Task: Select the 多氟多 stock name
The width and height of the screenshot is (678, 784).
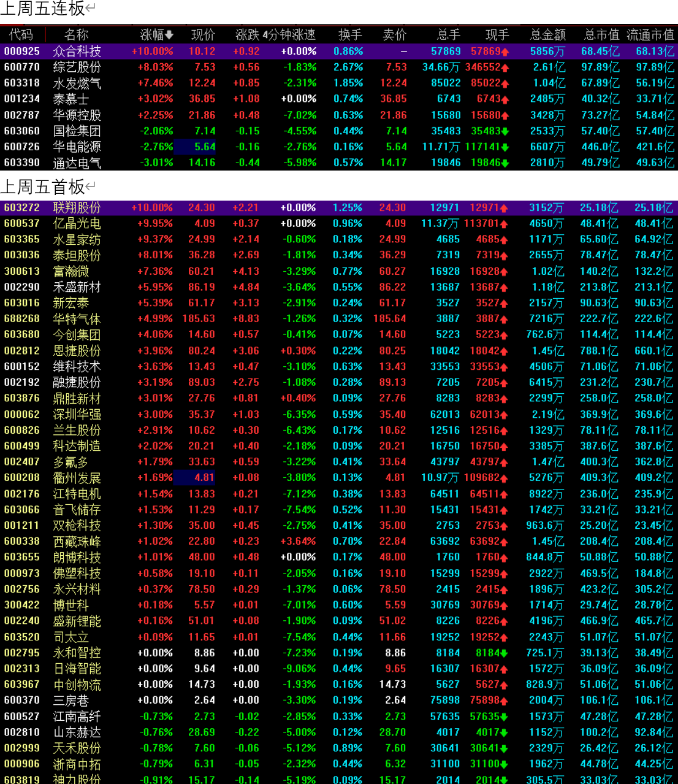Action: (x=71, y=462)
